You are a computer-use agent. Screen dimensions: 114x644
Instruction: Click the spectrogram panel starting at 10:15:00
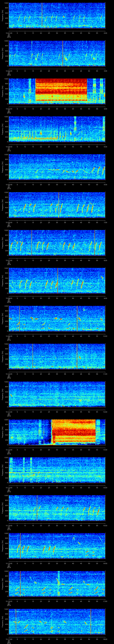point(57,546)
